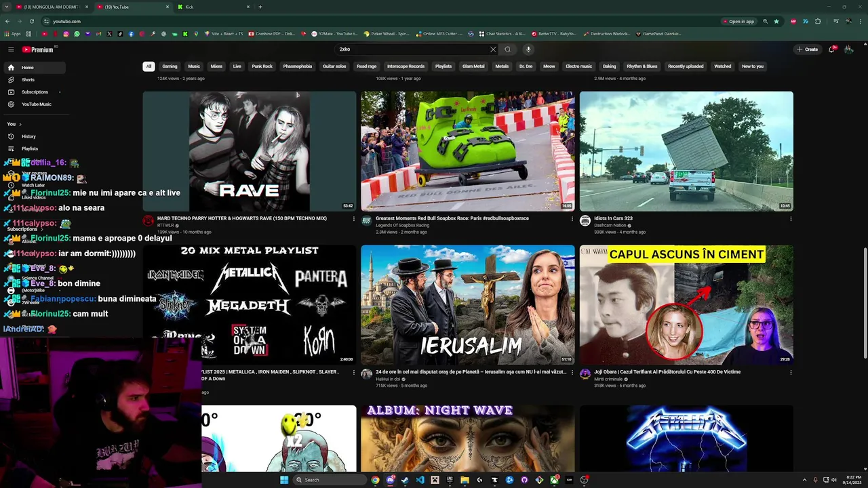The width and height of the screenshot is (868, 488).
Task: Clear the search box with the X
Action: click(493, 49)
